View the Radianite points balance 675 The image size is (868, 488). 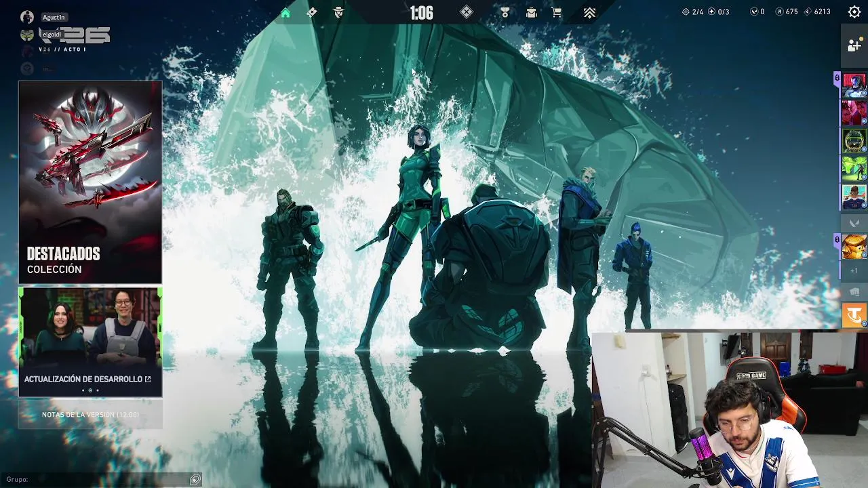(787, 12)
